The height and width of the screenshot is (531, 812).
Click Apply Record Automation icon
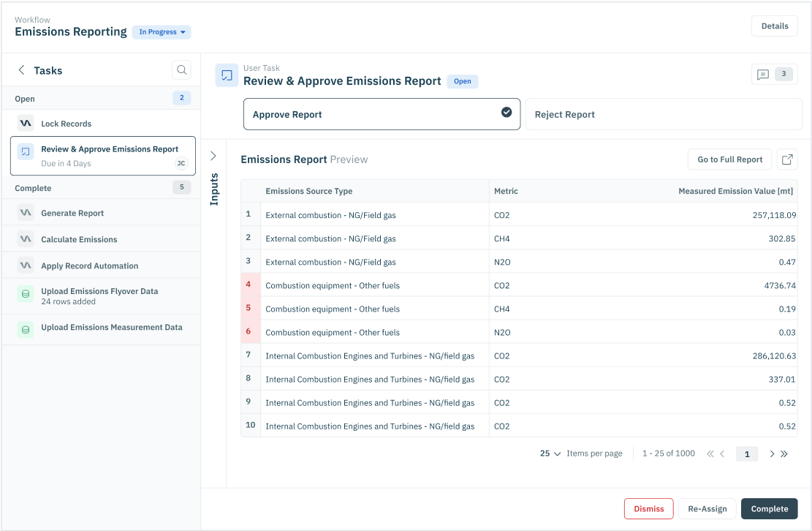pyautogui.click(x=26, y=265)
